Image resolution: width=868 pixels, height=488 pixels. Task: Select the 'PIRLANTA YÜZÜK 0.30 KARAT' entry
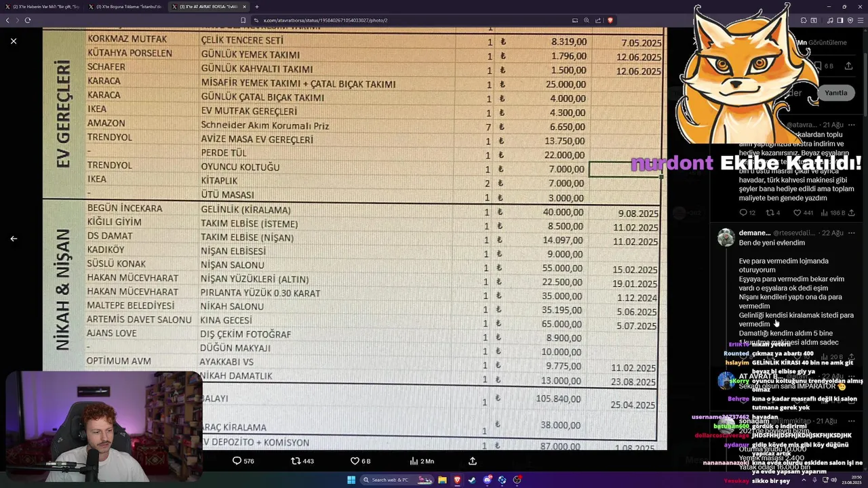[260, 293]
